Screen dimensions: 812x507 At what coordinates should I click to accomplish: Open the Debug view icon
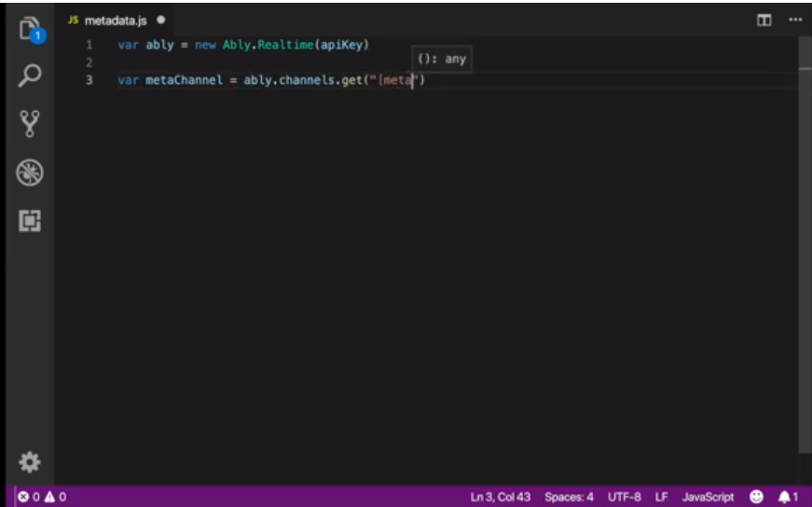click(x=30, y=171)
